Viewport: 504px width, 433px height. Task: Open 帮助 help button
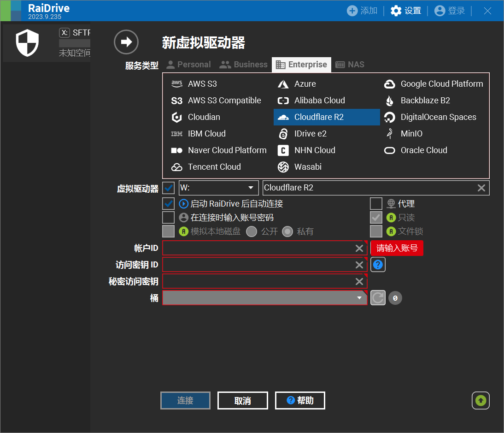pos(300,401)
